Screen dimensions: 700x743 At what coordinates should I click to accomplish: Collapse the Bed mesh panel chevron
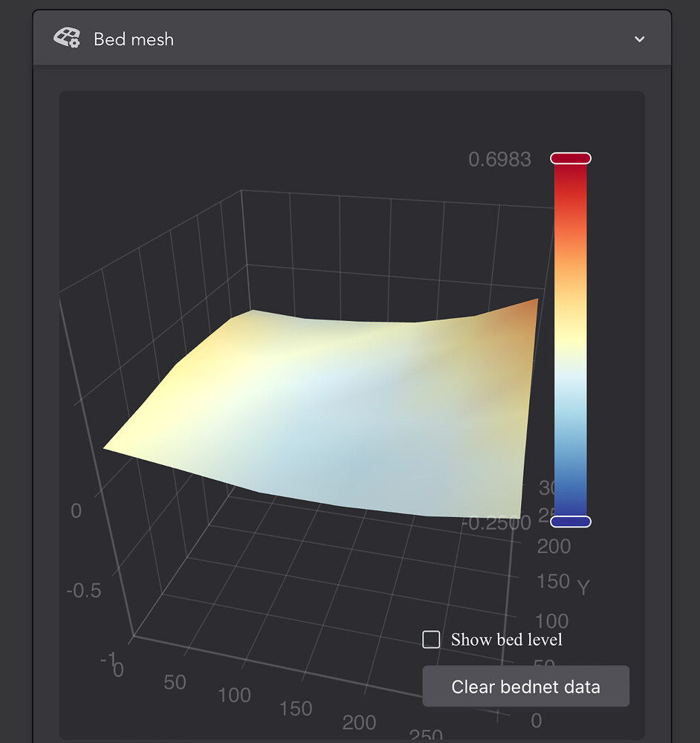pos(639,39)
